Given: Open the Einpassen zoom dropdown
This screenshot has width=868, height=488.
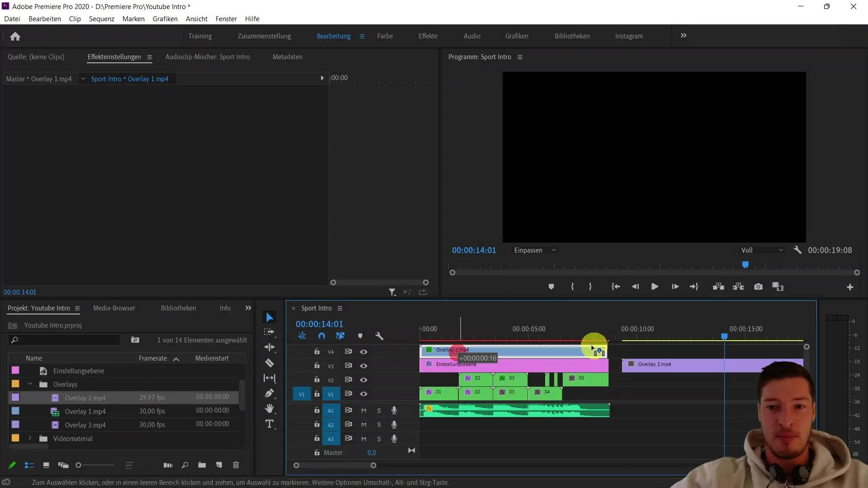Looking at the screenshot, I should 535,250.
